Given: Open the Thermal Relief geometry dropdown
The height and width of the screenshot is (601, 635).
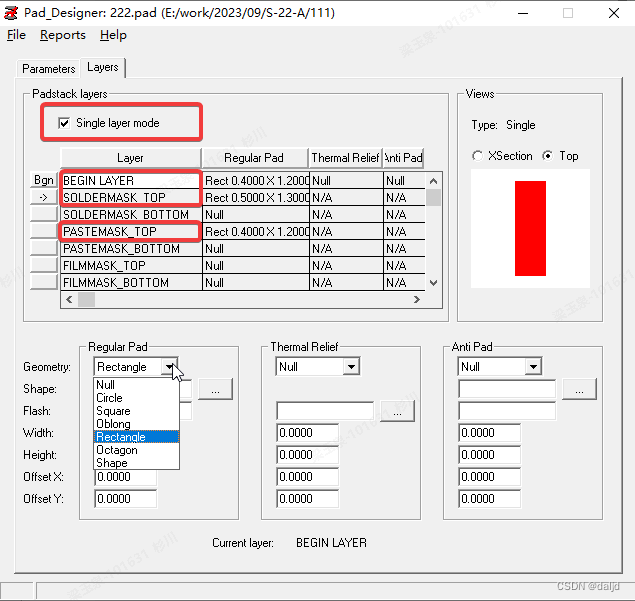Looking at the screenshot, I should 350,367.
